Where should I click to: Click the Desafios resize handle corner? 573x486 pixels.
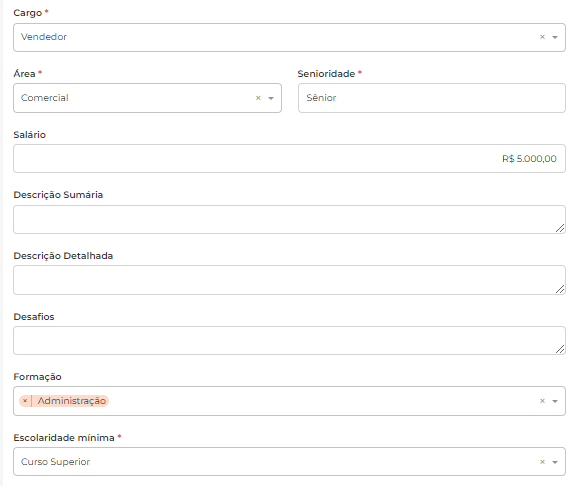[x=560, y=349]
